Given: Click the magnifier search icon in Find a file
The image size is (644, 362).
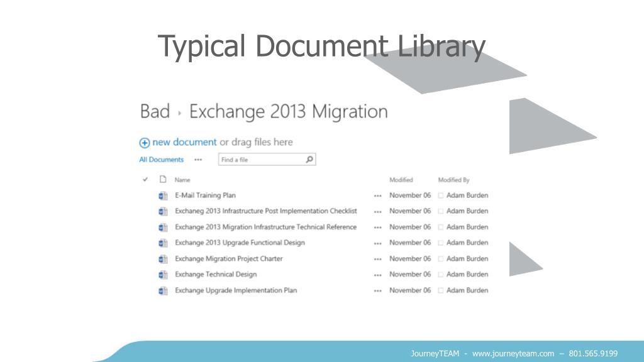Looking at the screenshot, I should point(309,159).
